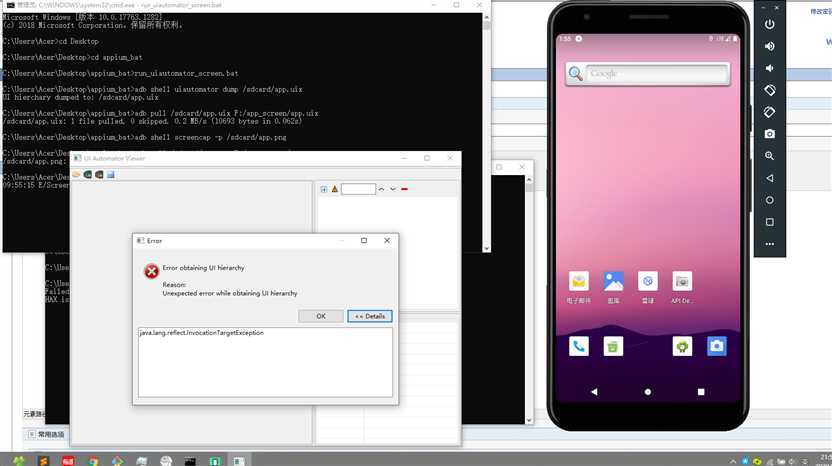Open the Gallery app on phone
Screen dimensions: 832x466
[x=613, y=281]
